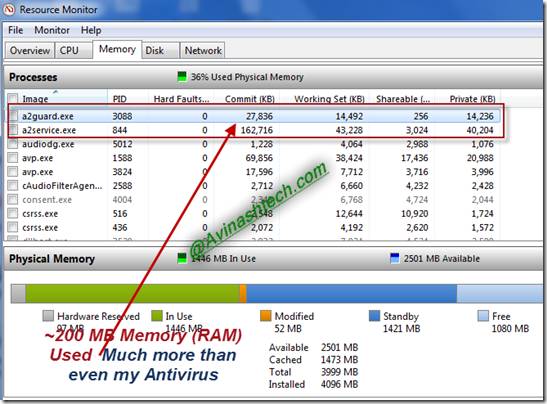Viewport: 547px width, 404px height.
Task: Sort by the PID column header
Action: point(120,99)
